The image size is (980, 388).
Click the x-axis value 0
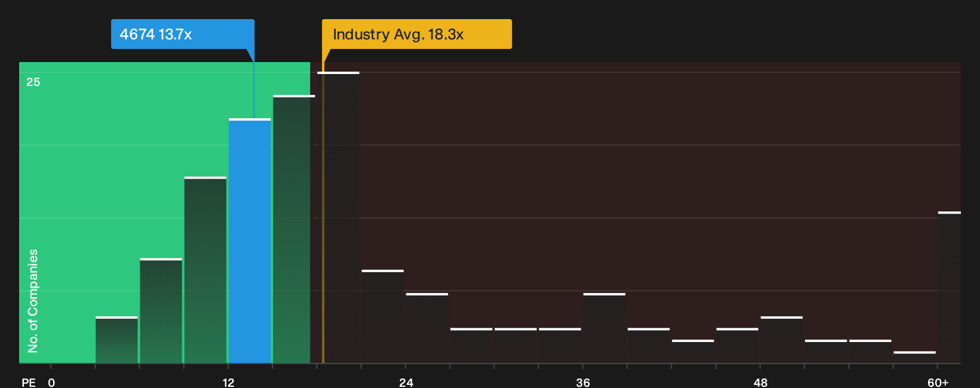point(51,383)
